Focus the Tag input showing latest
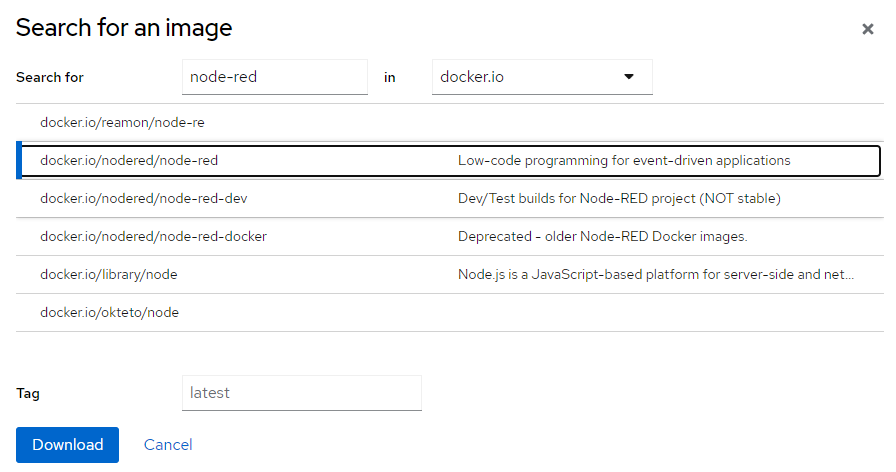Screen dimensions: 896x472 [301, 393]
